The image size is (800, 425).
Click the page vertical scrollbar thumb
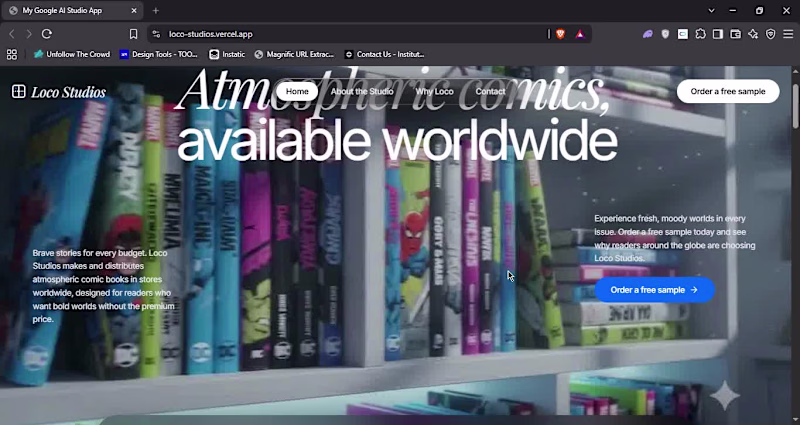coord(795,106)
